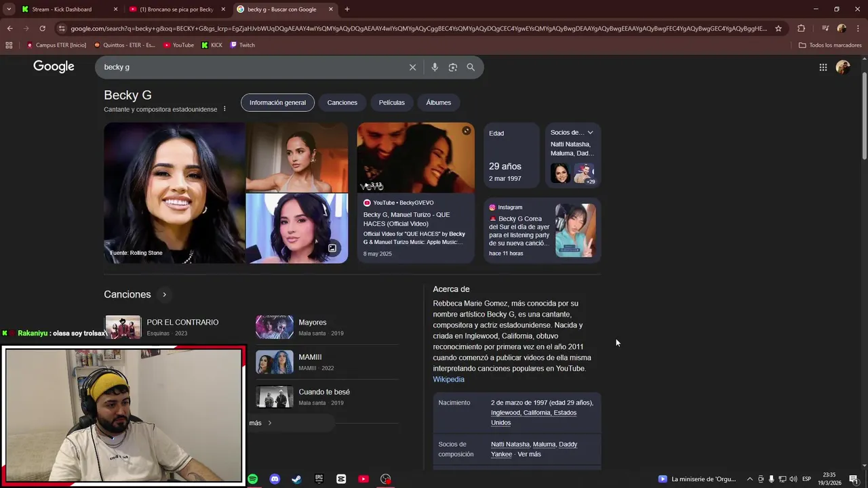The height and width of the screenshot is (488, 868).
Task: Open the browser media control button
Action: [825, 28]
